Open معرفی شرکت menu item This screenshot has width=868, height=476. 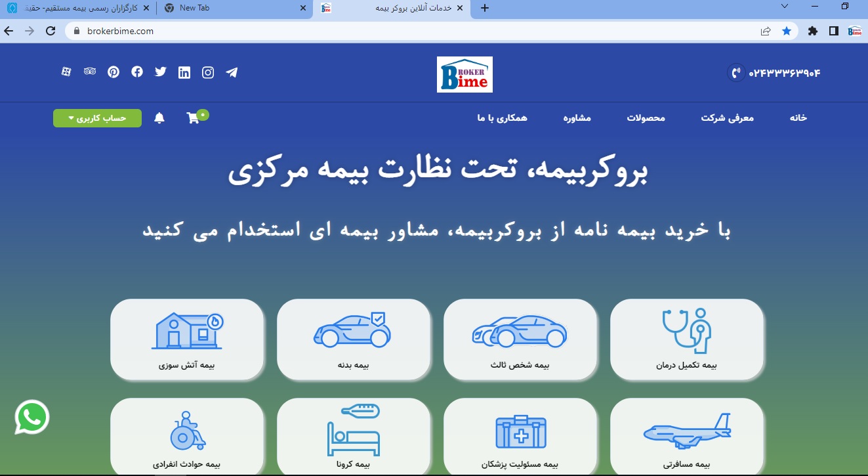(x=728, y=118)
